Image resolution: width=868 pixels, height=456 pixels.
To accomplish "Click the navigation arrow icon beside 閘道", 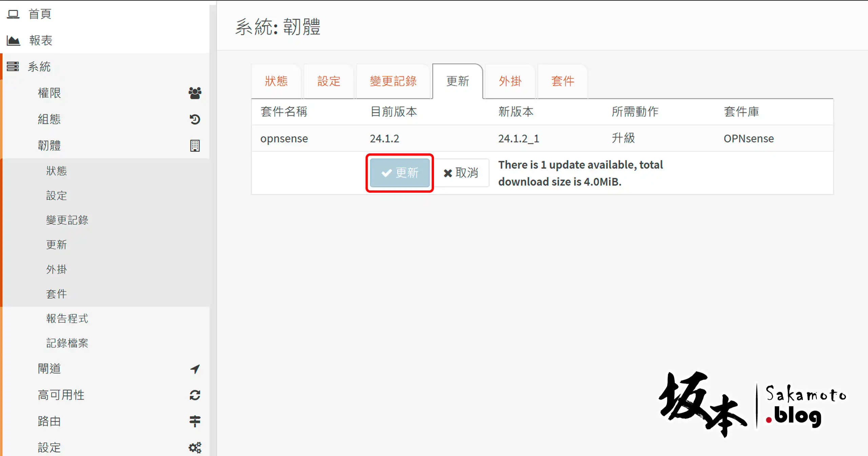I will pos(195,369).
